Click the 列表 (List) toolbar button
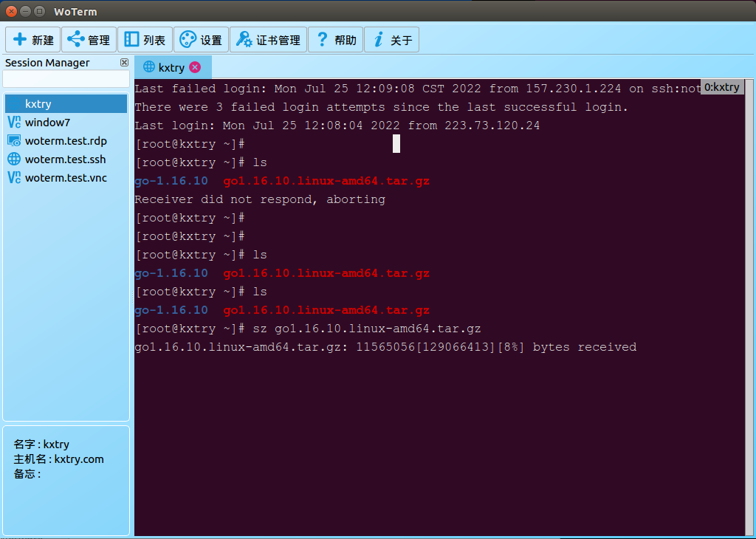Image resolution: width=756 pixels, height=539 pixels. 145,40
